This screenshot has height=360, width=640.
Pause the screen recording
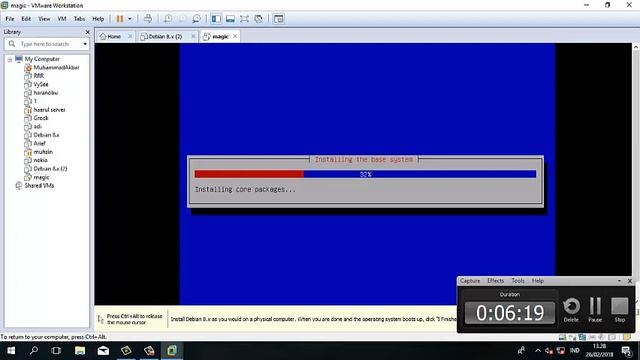coord(595,309)
